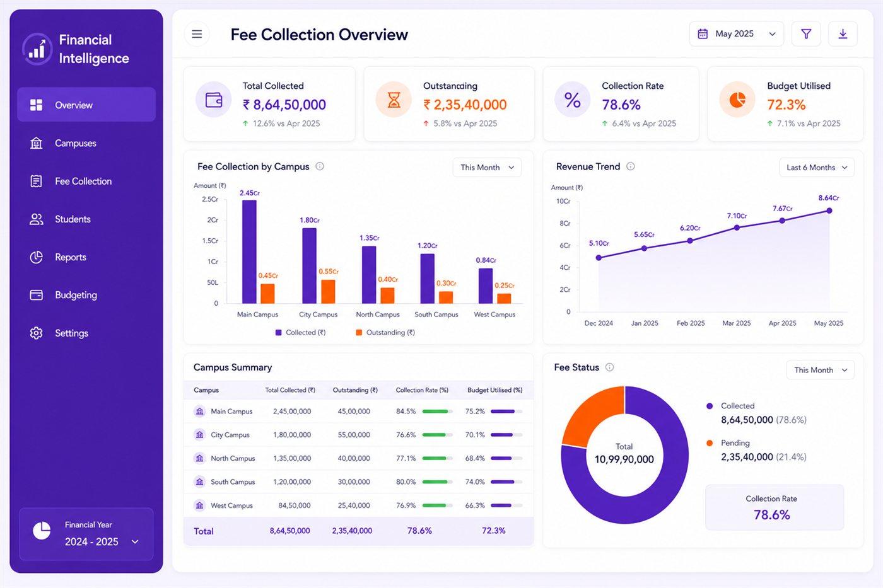The height and width of the screenshot is (588, 883).
Task: Click the North Campus building icon
Action: pos(199,458)
